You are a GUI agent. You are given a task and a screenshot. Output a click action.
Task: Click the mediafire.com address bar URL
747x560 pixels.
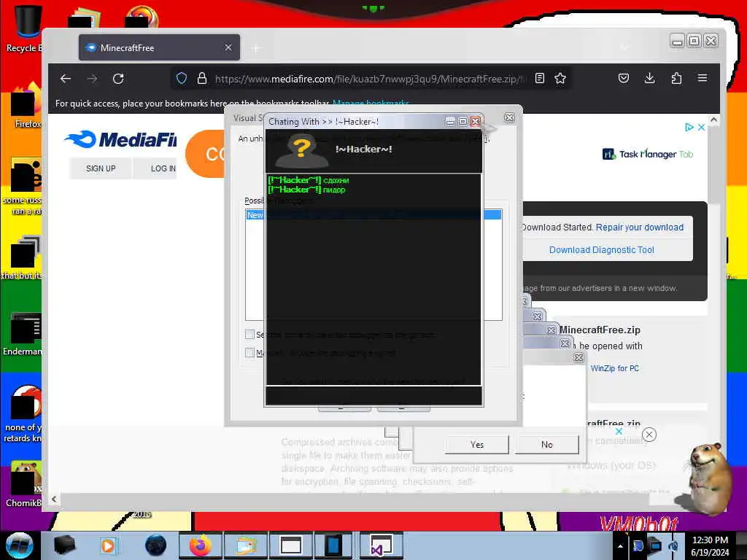click(x=370, y=79)
